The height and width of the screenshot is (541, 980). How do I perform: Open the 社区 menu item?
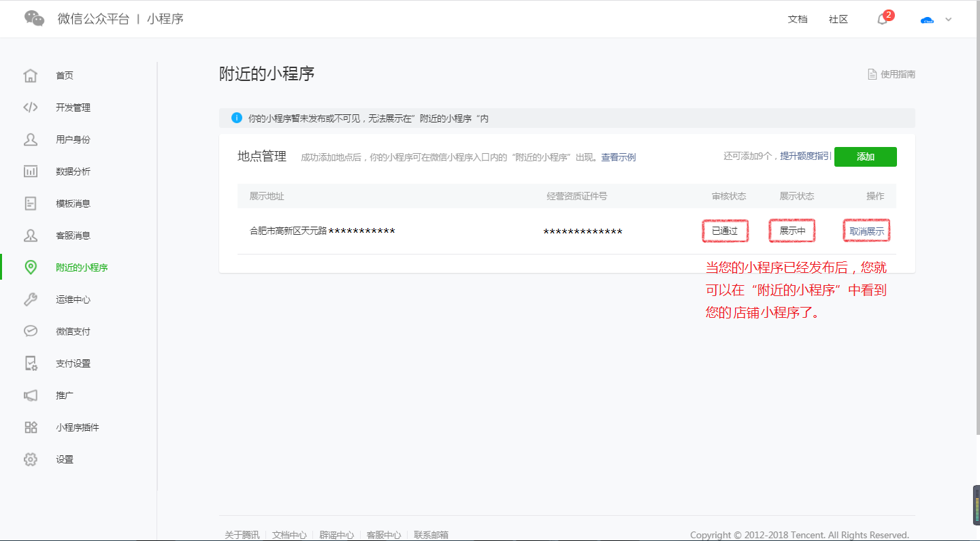coord(838,19)
